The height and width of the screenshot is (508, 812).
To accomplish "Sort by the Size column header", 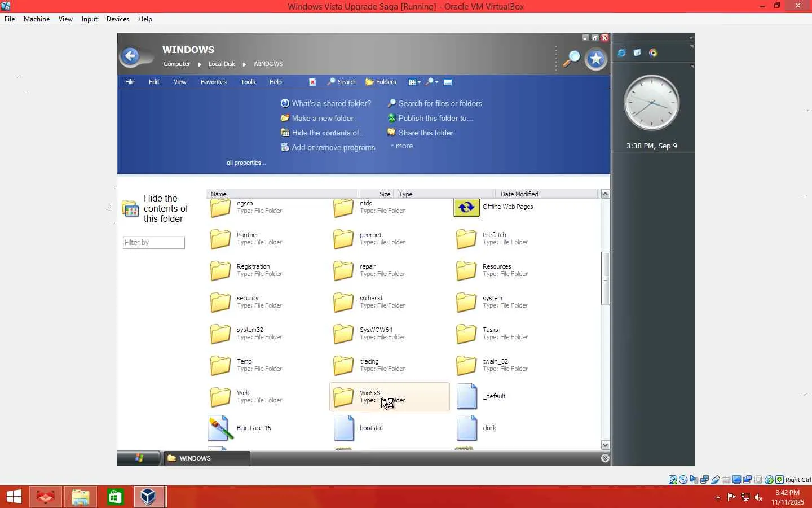I will [x=376, y=194].
